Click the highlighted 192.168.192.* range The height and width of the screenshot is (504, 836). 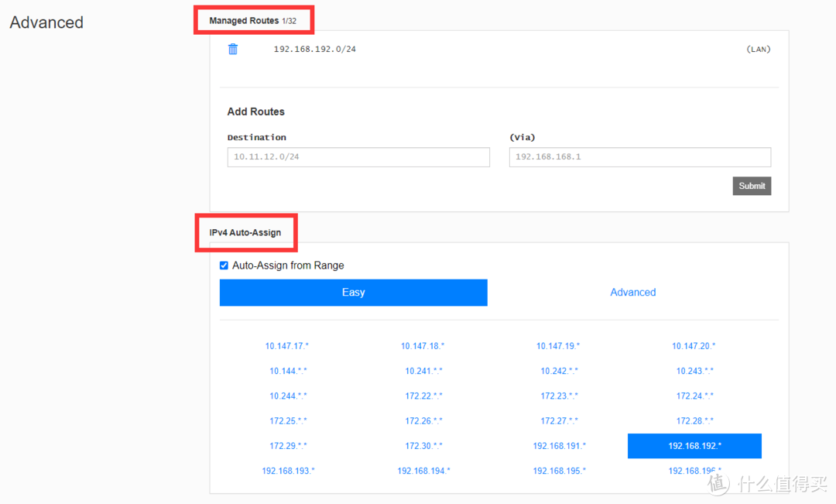(694, 446)
